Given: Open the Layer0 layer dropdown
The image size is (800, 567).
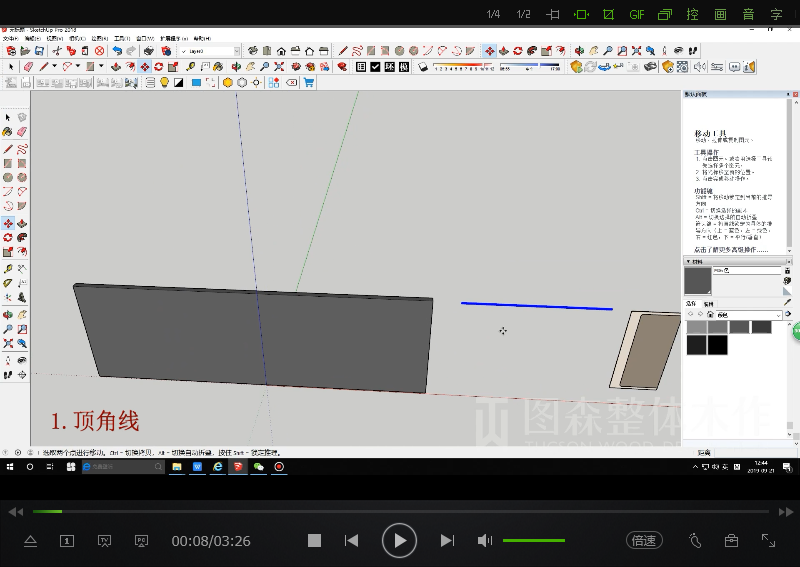Looking at the screenshot, I should coord(211,51).
